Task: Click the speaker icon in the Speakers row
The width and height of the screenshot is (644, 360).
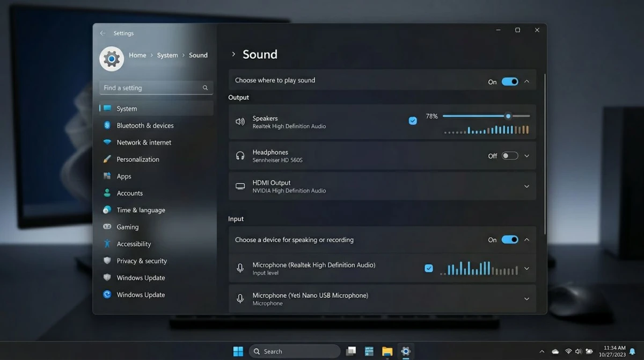Action: pyautogui.click(x=240, y=121)
